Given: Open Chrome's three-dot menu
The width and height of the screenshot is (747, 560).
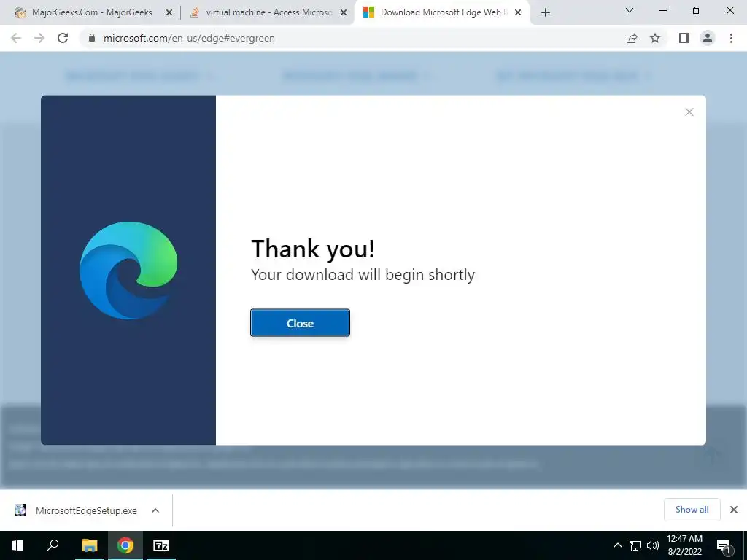Looking at the screenshot, I should point(731,38).
